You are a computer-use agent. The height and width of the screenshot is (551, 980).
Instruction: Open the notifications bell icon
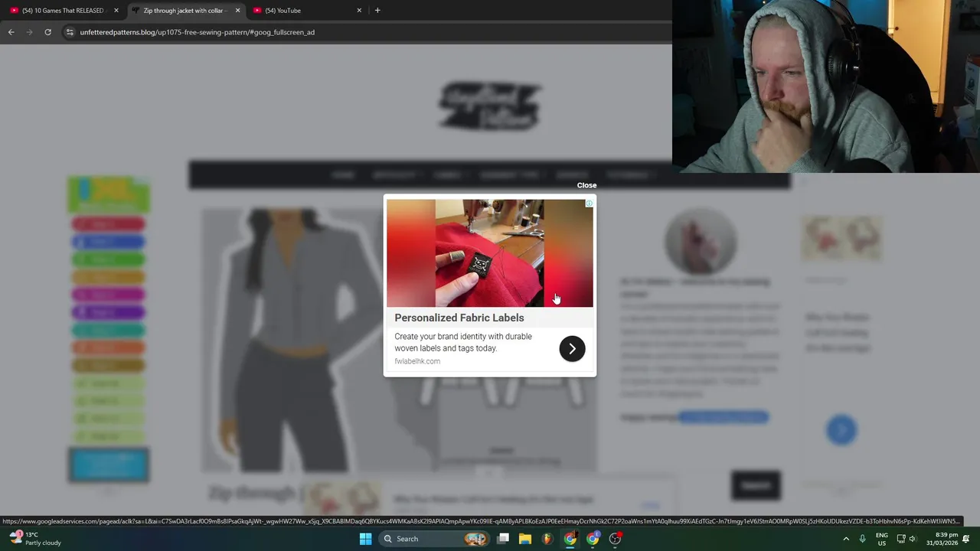968,539
